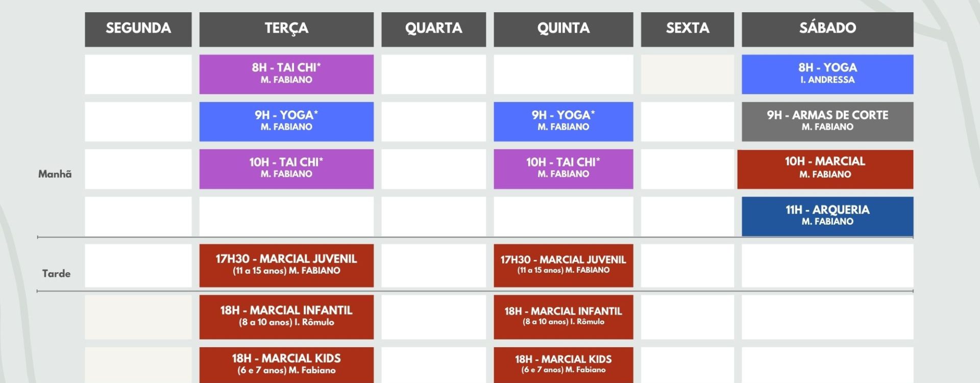Select the SÁBADO column header
Screen dimensions: 980x383
[827, 30]
